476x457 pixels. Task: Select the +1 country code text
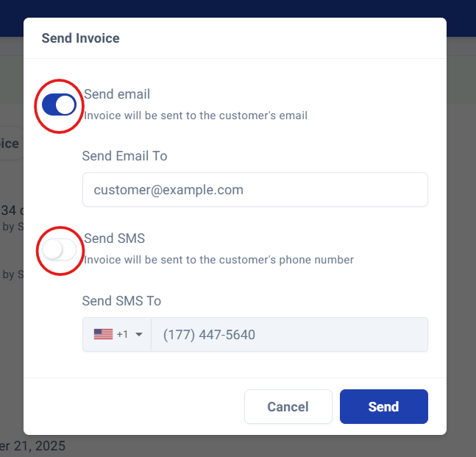[122, 334]
